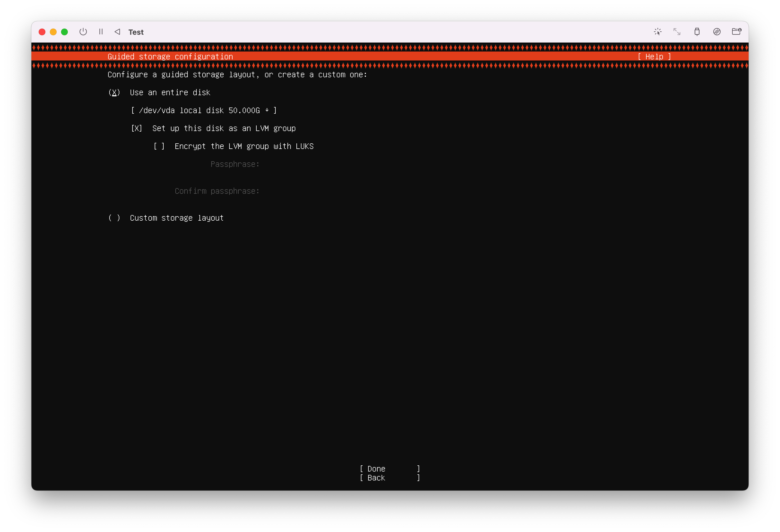Enable Encrypt the LVM group with LUKS
Image resolution: width=780 pixels, height=532 pixels.
coord(159,146)
